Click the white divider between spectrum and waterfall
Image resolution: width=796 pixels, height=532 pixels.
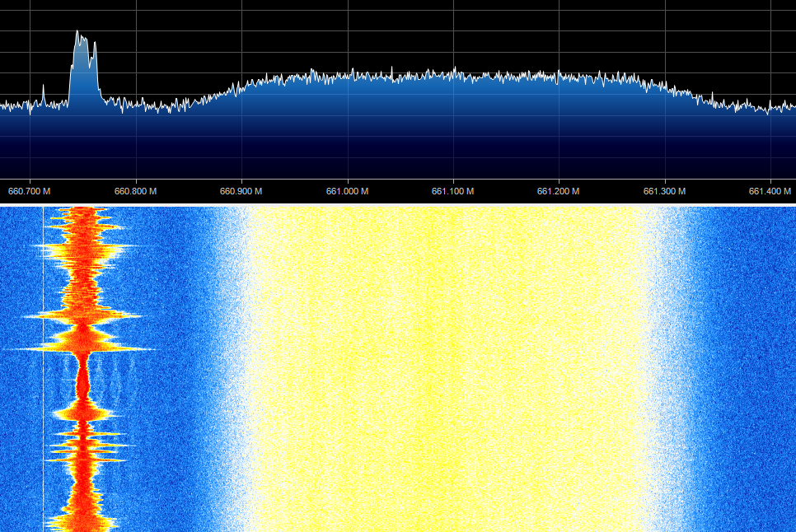click(x=398, y=204)
